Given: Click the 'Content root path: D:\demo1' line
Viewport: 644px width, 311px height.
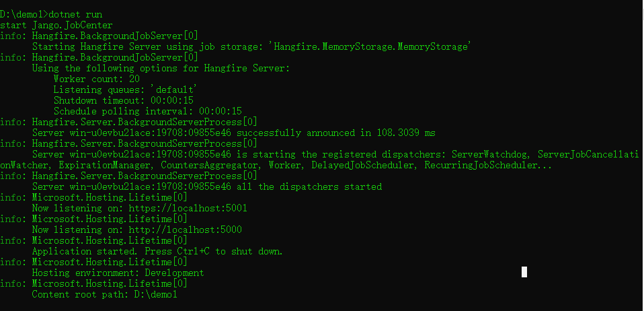Looking at the screenshot, I should click(104, 294).
